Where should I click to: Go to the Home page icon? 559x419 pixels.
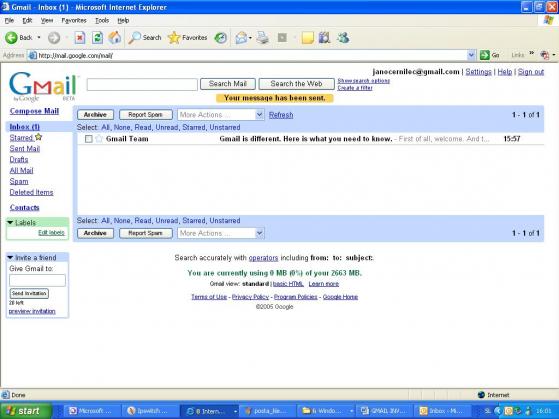pyautogui.click(x=115, y=37)
